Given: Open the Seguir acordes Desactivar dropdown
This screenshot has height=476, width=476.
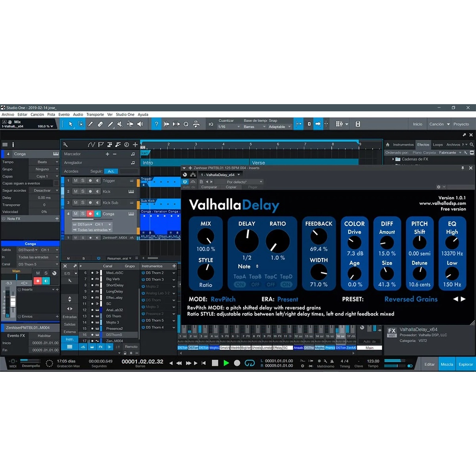Looking at the screenshot, I should pos(44,190).
